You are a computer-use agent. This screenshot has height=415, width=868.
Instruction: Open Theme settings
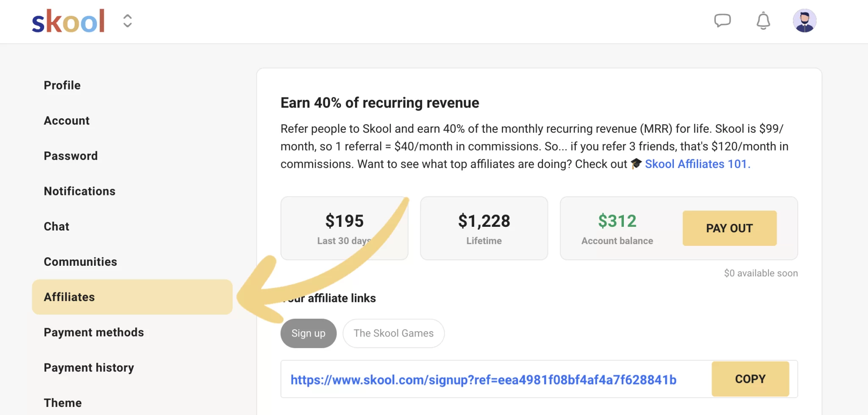(63, 403)
